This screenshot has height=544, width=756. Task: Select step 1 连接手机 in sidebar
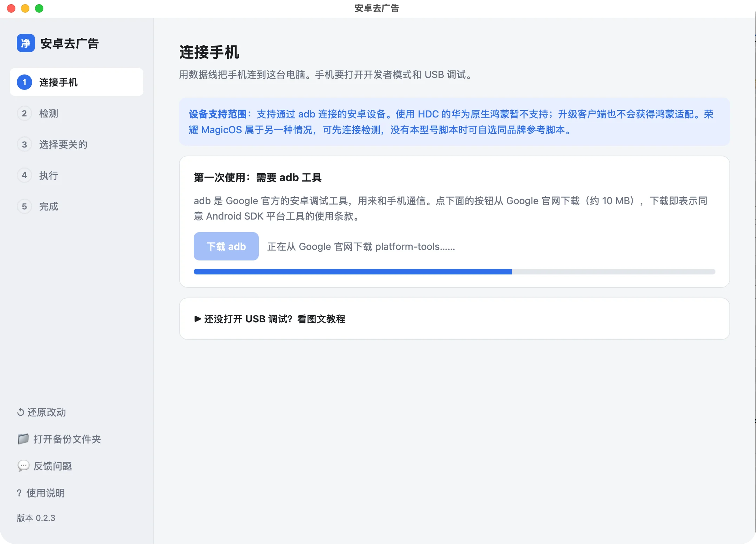(x=77, y=82)
